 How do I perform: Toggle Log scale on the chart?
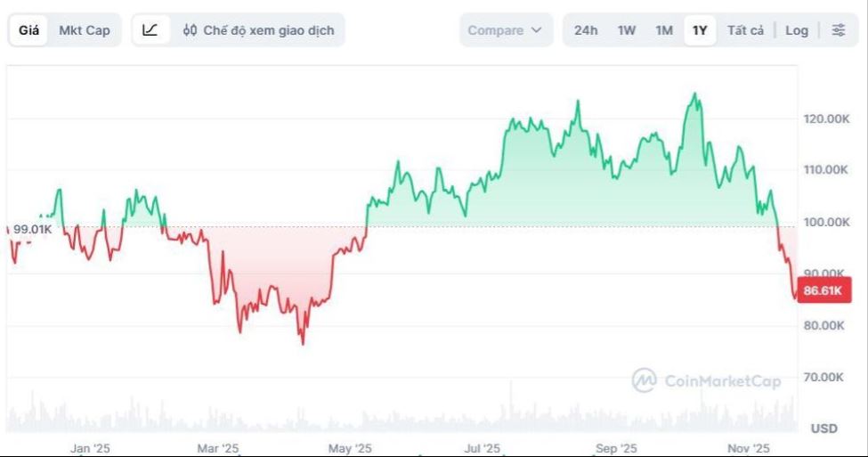(x=797, y=30)
